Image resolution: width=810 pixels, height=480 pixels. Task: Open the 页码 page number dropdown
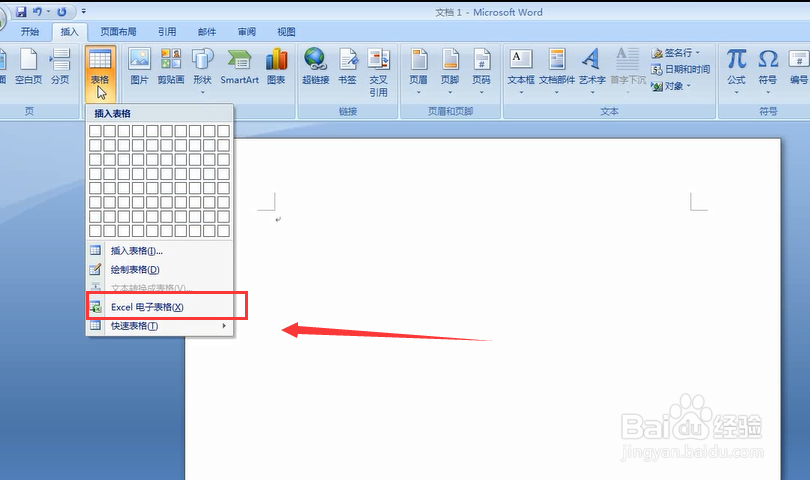(481, 71)
